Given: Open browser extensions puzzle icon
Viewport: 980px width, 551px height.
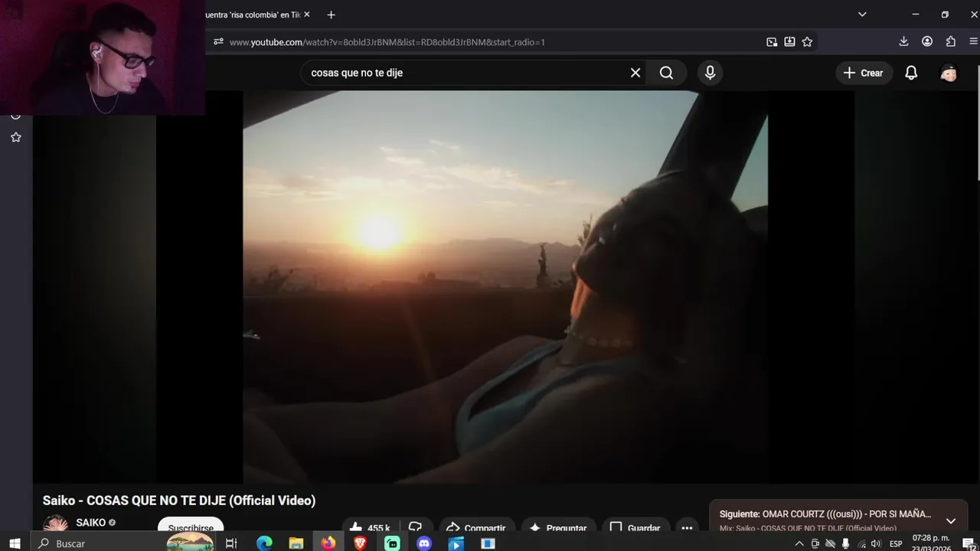Looking at the screenshot, I should (x=951, y=41).
